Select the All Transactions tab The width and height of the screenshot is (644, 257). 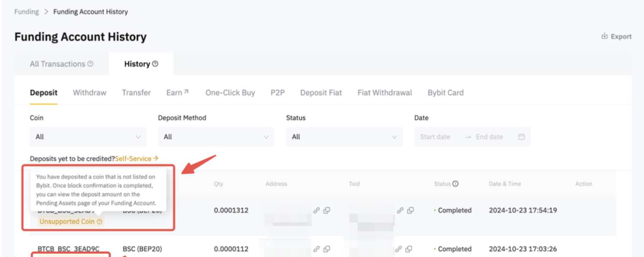(57, 64)
